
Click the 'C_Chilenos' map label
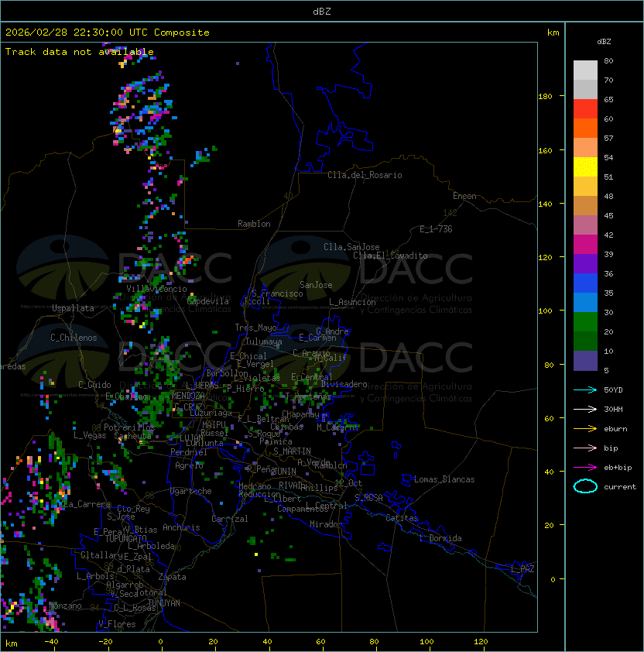(x=74, y=338)
